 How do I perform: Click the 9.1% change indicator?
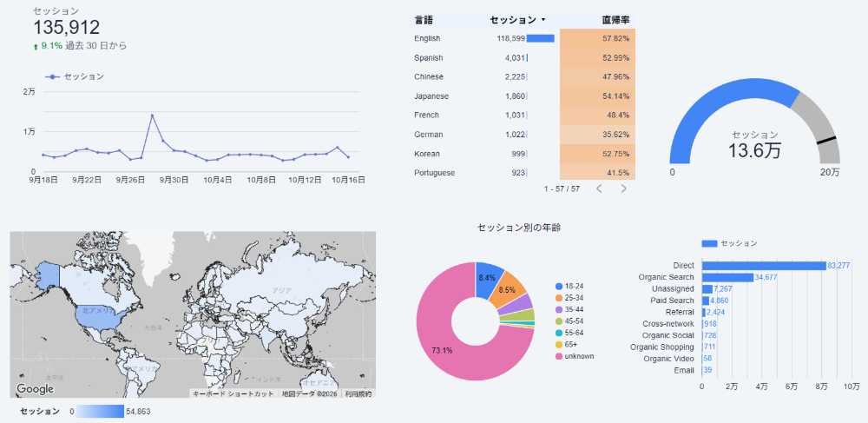point(48,46)
